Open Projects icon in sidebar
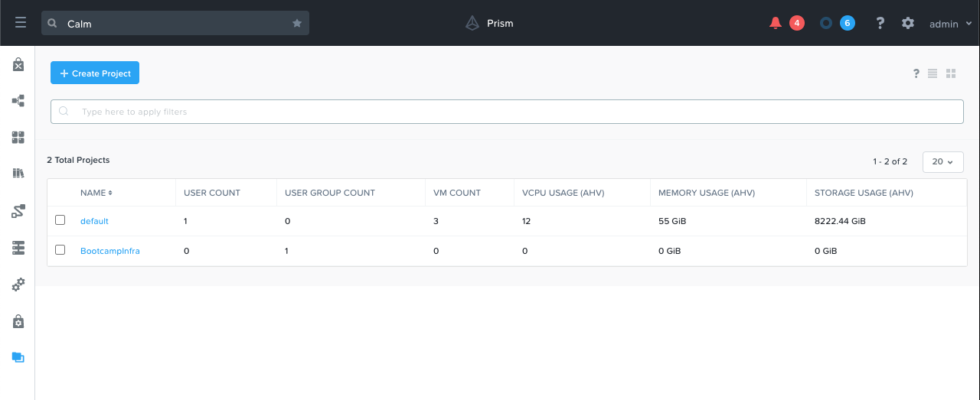Image resolution: width=980 pixels, height=400 pixels. [18, 357]
